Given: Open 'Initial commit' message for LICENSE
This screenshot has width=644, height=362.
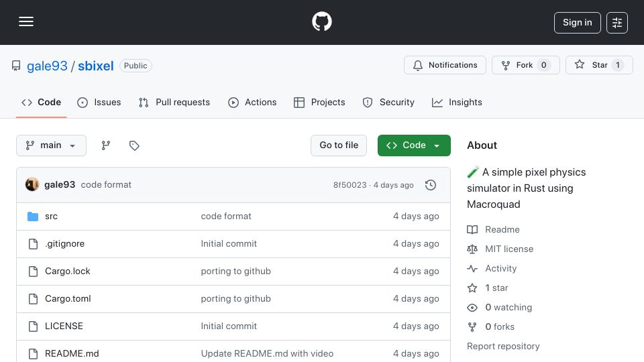Looking at the screenshot, I should pos(229,326).
